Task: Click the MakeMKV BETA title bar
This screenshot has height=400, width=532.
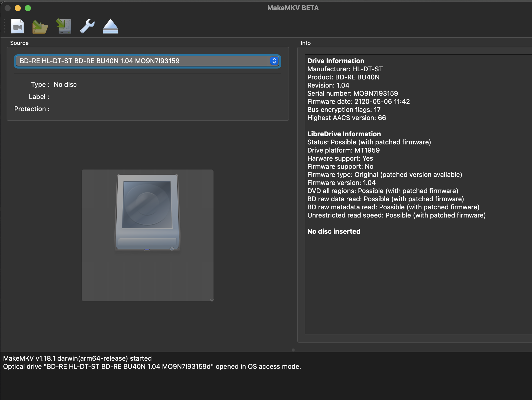Action: 293,8
